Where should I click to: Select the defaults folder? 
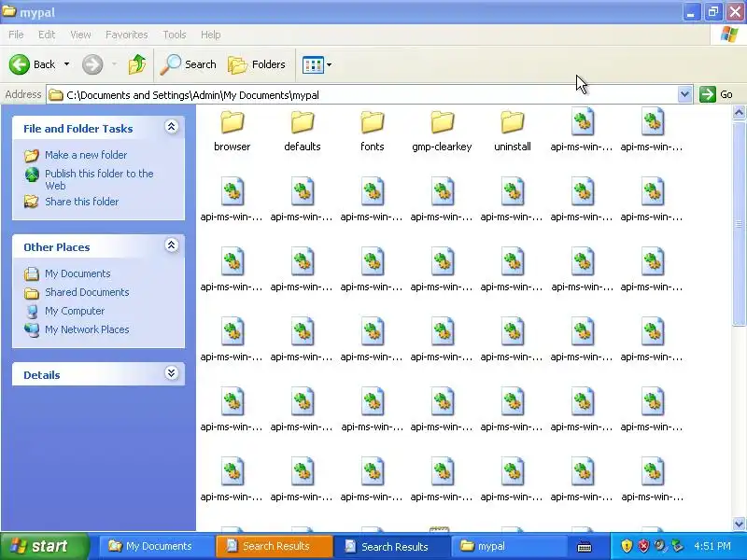coord(302,131)
